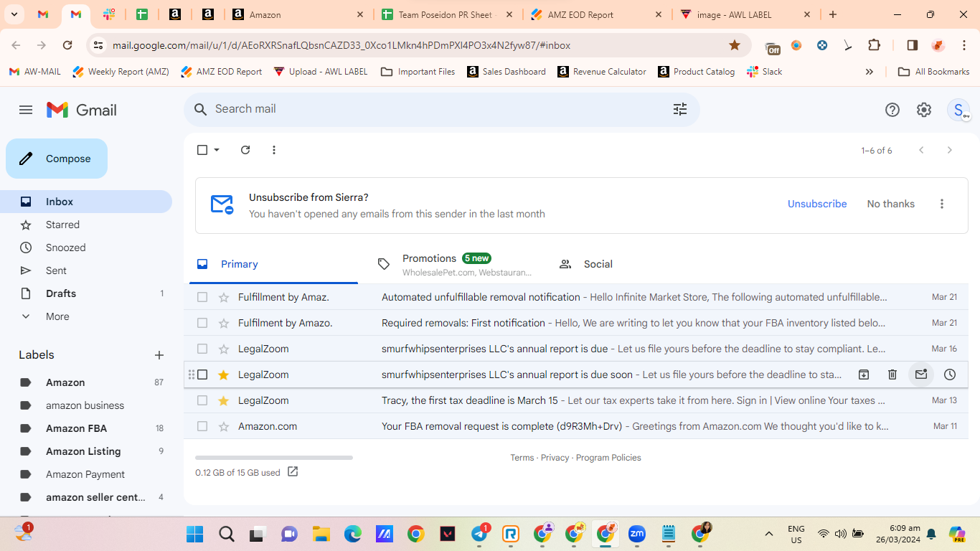Open the All Bookmarks folder

pyautogui.click(x=934, y=72)
